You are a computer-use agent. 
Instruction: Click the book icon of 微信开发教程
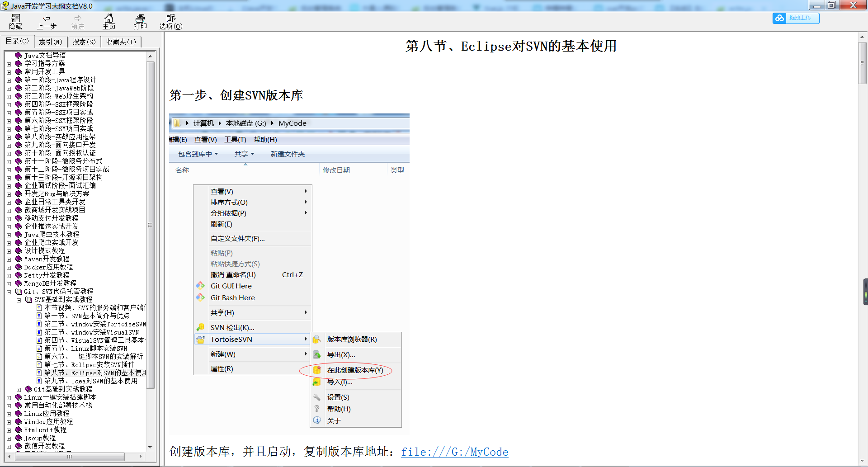(x=19, y=446)
